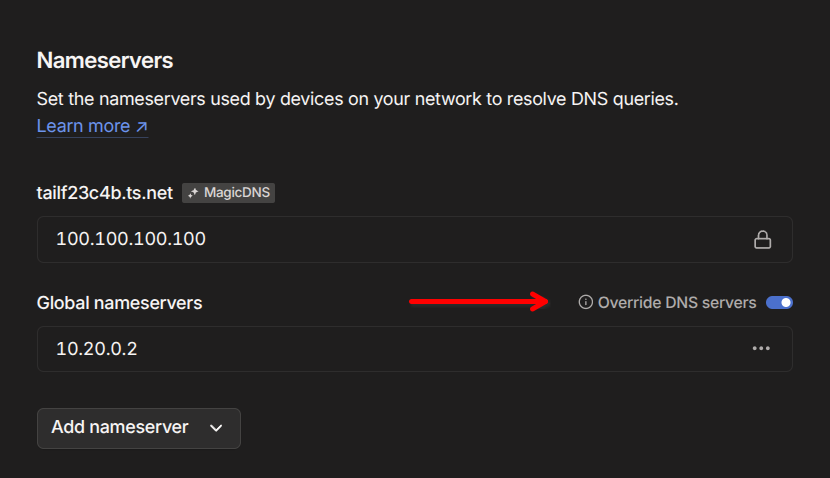Viewport: 830px width, 478px height.
Task: Click the lock icon on 100.100.100.100
Action: [762, 240]
